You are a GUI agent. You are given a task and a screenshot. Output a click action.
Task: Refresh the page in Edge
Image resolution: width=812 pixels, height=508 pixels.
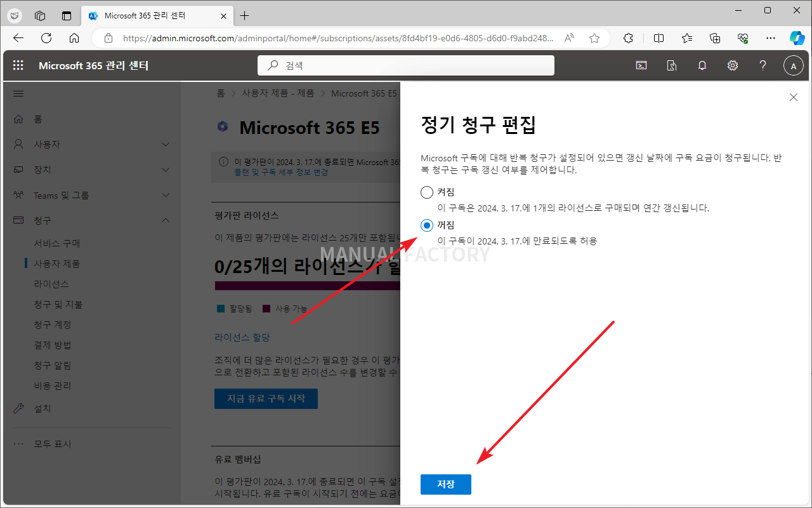pyautogui.click(x=46, y=38)
